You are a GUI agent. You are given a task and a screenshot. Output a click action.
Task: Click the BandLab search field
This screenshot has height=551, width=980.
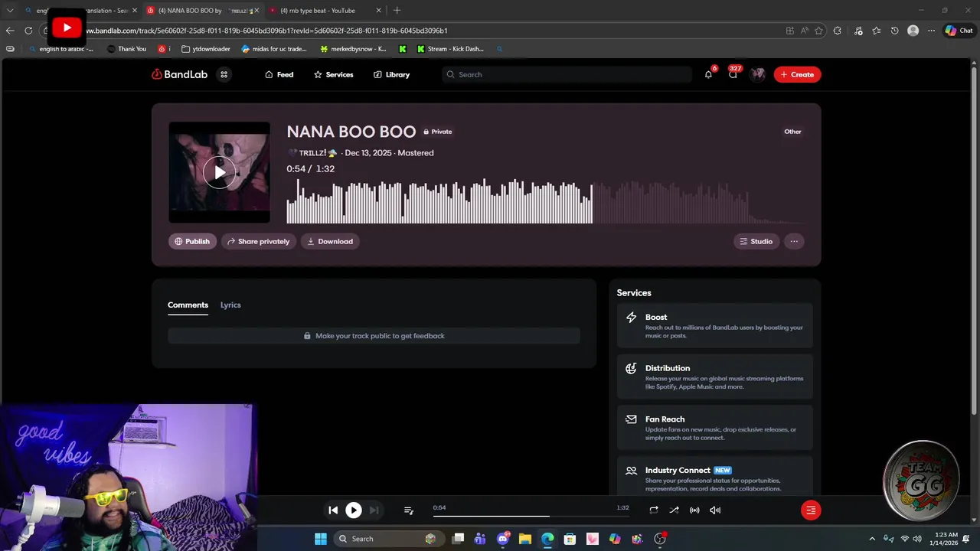click(567, 74)
